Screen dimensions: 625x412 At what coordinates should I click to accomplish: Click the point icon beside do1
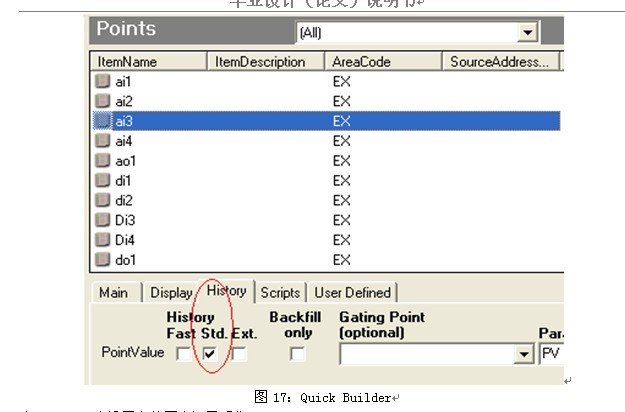pos(102,260)
